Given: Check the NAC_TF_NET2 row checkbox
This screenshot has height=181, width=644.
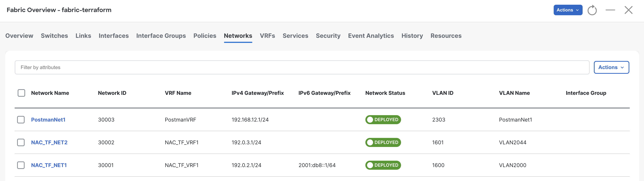Looking at the screenshot, I should 21,142.
